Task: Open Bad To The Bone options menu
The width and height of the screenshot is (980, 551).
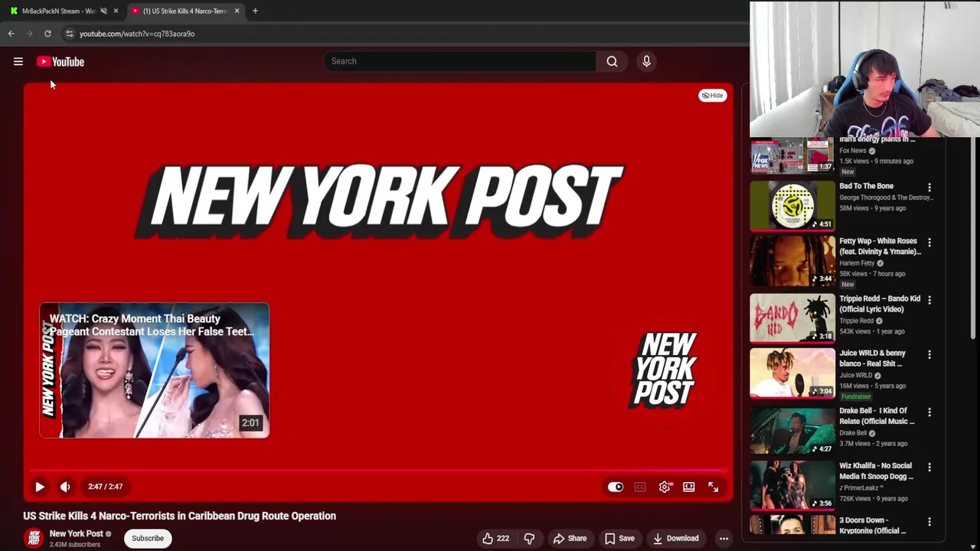Action: pyautogui.click(x=929, y=187)
